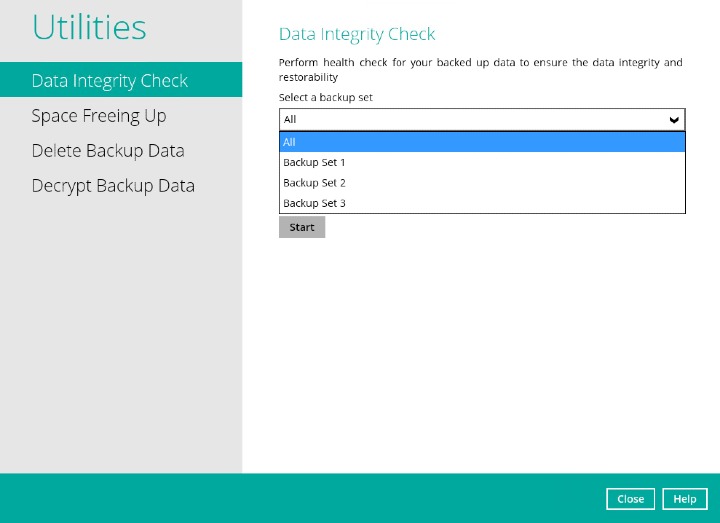Click empty sidebar area below Decrypt Backup Data
720x523 pixels.
(120, 330)
